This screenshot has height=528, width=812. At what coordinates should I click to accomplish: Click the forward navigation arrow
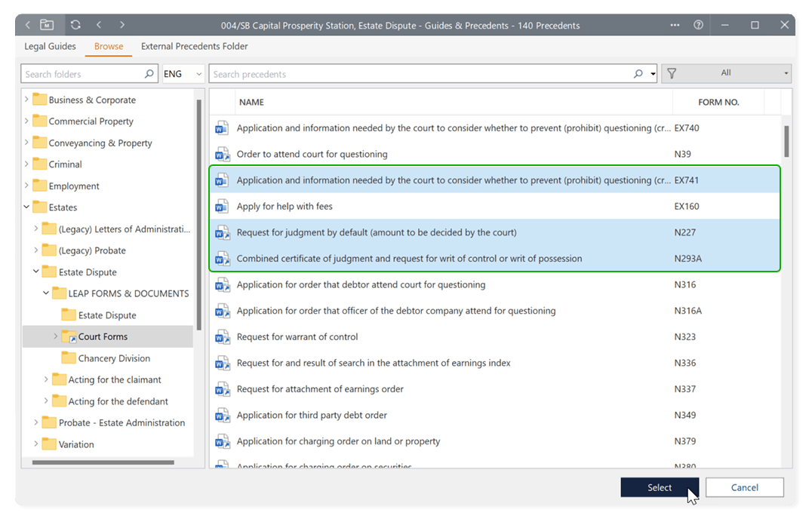point(122,25)
